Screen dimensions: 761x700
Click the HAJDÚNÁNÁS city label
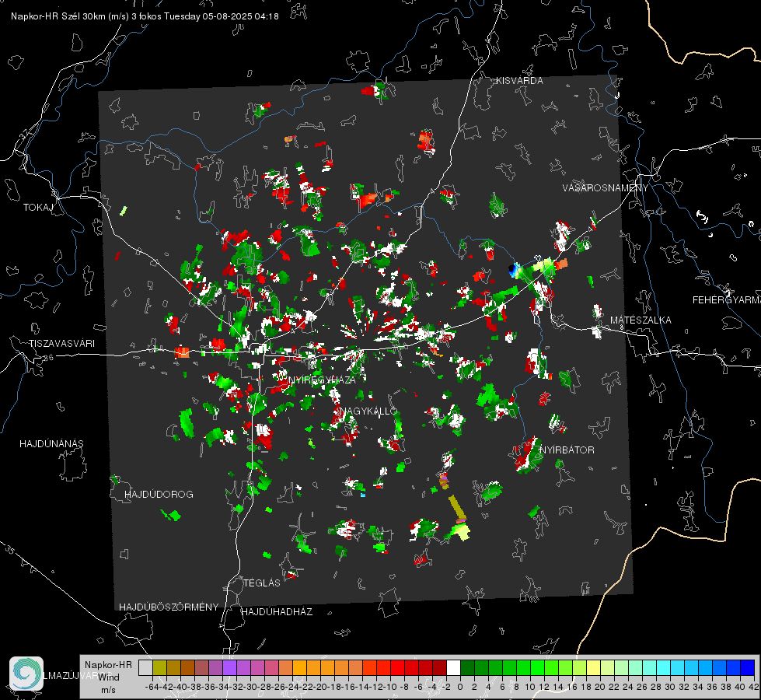click(51, 443)
